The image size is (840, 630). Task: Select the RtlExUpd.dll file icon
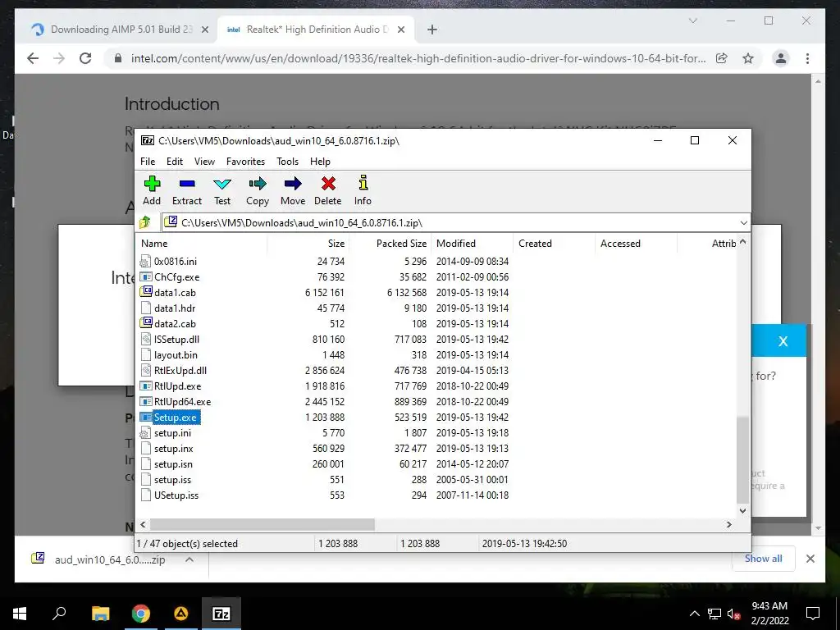(x=146, y=370)
